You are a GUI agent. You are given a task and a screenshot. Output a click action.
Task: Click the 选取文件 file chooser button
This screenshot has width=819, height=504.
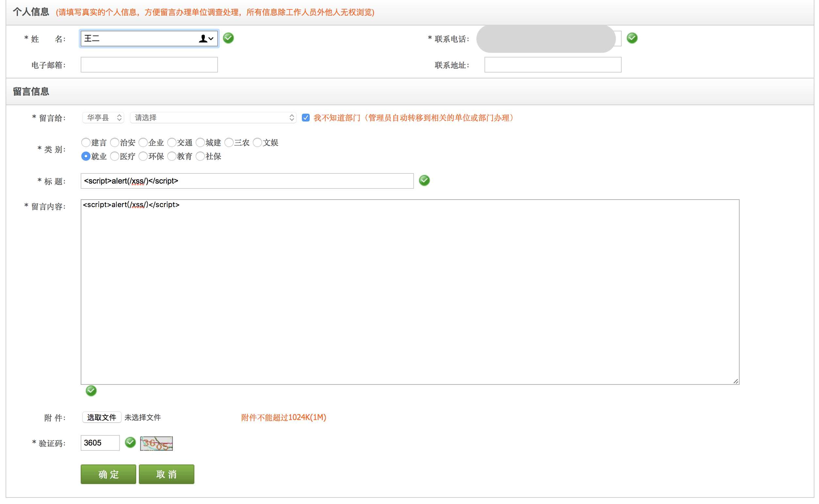pos(102,417)
